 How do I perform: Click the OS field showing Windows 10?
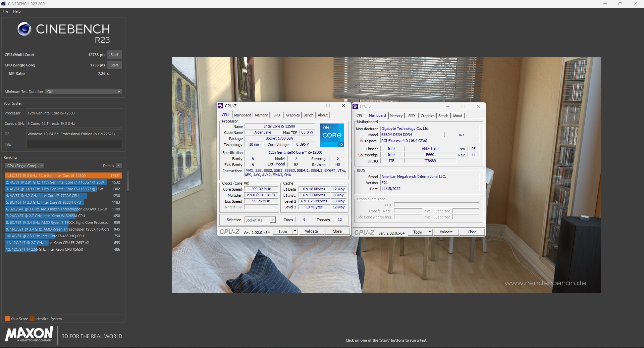pyautogui.click(x=74, y=134)
